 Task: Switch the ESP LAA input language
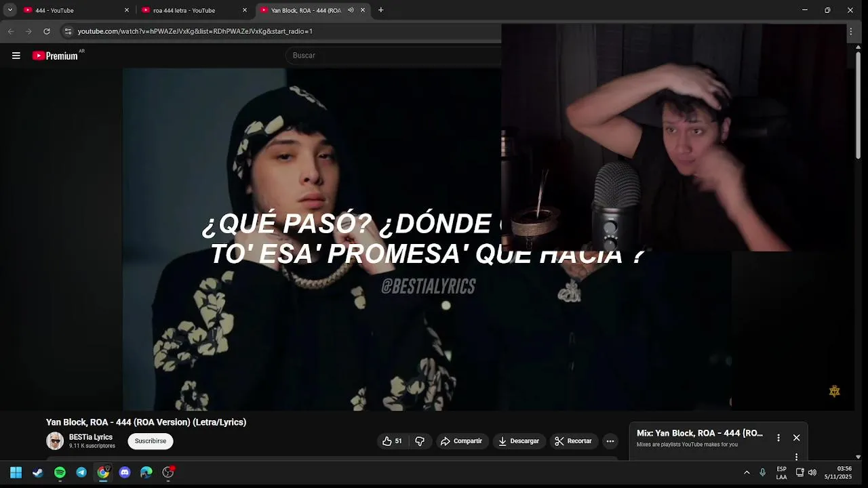(x=781, y=472)
